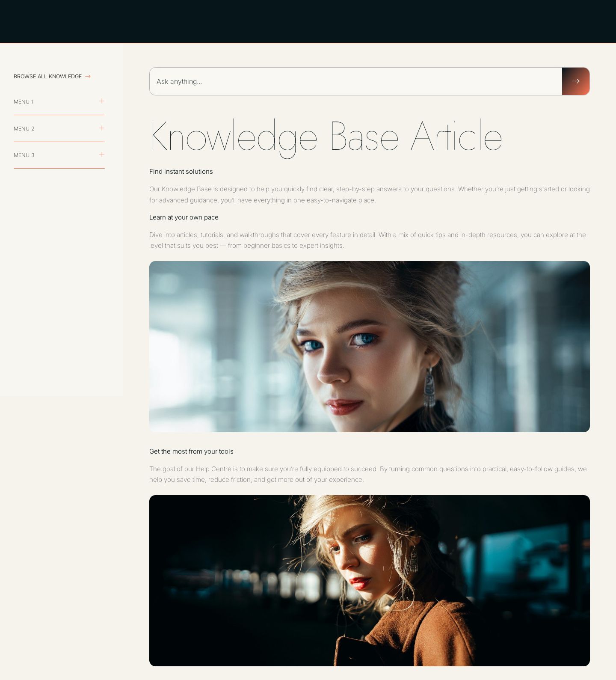Viewport: 616px width, 680px height.
Task: Open the blue-eyed woman portrait image
Action: 369,347
